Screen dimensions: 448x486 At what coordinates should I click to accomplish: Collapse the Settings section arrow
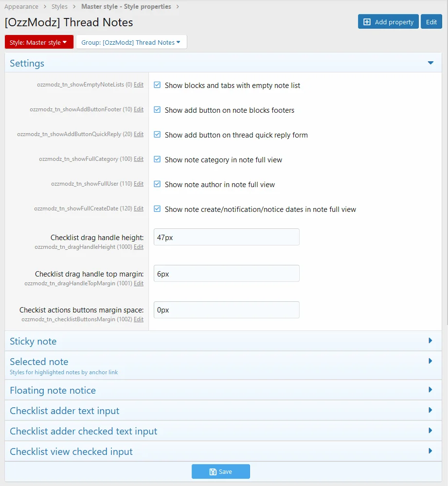click(430, 63)
